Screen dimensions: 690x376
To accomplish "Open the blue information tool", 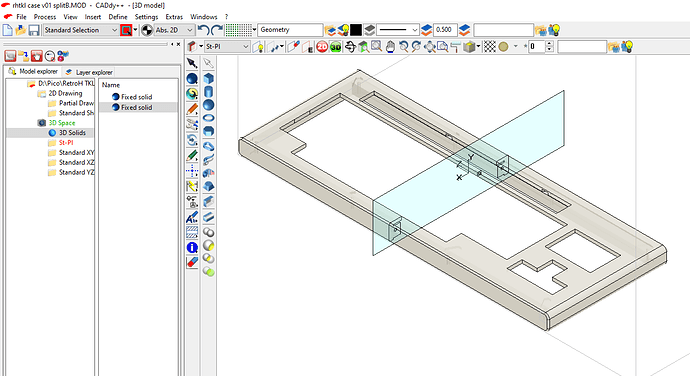I will [x=192, y=247].
